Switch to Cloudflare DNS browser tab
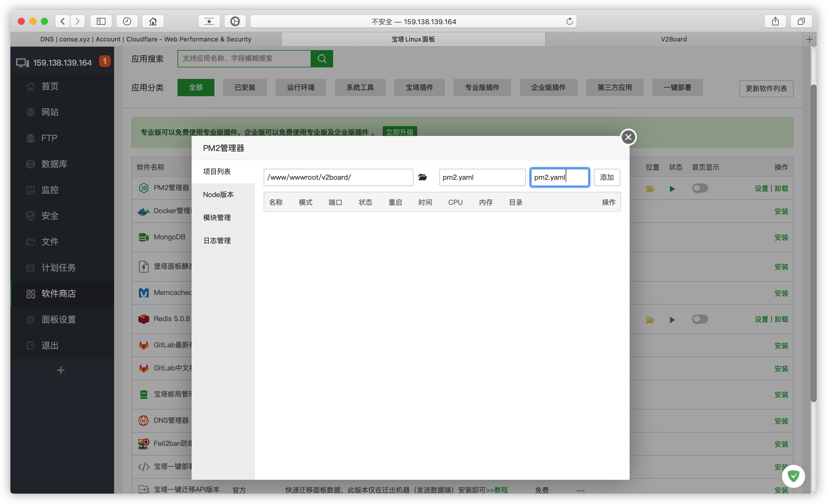This screenshot has height=504, width=827. 146,39
